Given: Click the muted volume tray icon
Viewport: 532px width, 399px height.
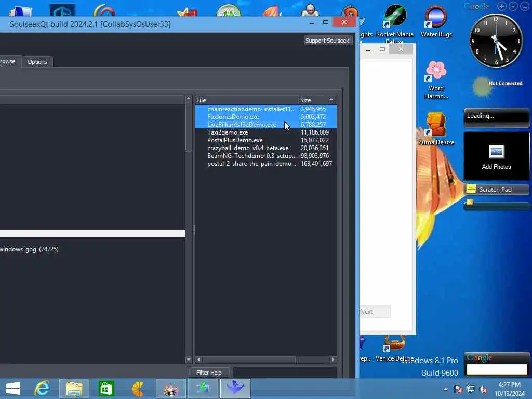Looking at the screenshot, I should tap(483, 389).
